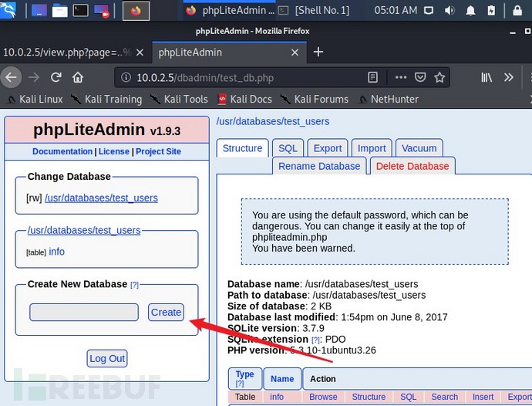Open the NetHunter bookmark

tap(389, 99)
